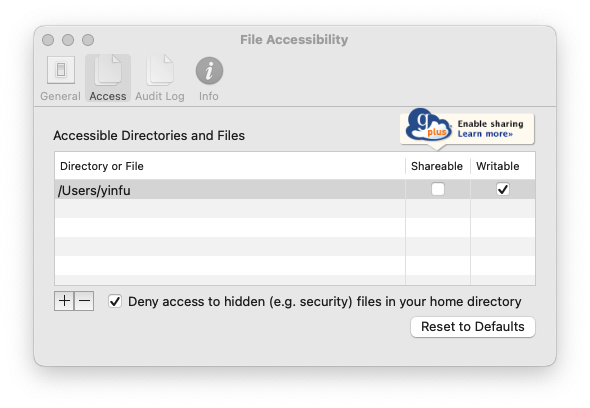Click the Reset to Defaults button

tap(473, 327)
